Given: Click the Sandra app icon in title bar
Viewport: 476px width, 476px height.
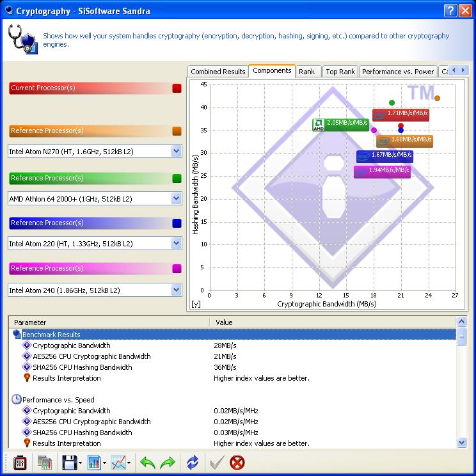Looking at the screenshot, I should [x=9, y=11].
